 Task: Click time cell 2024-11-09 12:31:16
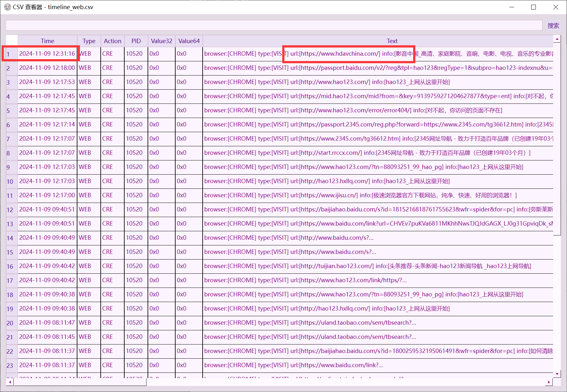coord(48,54)
